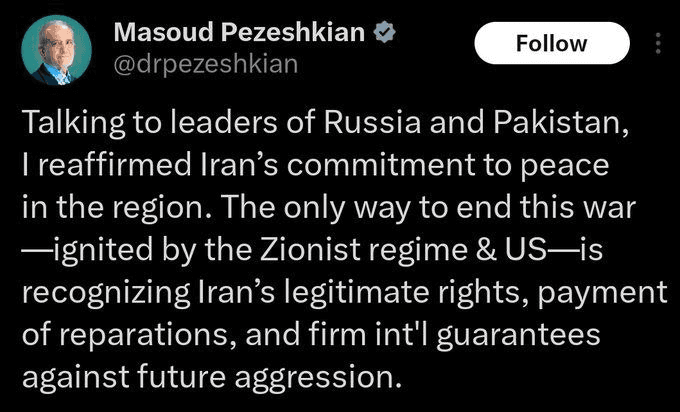Click the blue verified badge icon
Image resolution: width=680 pixels, height=412 pixels.
click(381, 32)
